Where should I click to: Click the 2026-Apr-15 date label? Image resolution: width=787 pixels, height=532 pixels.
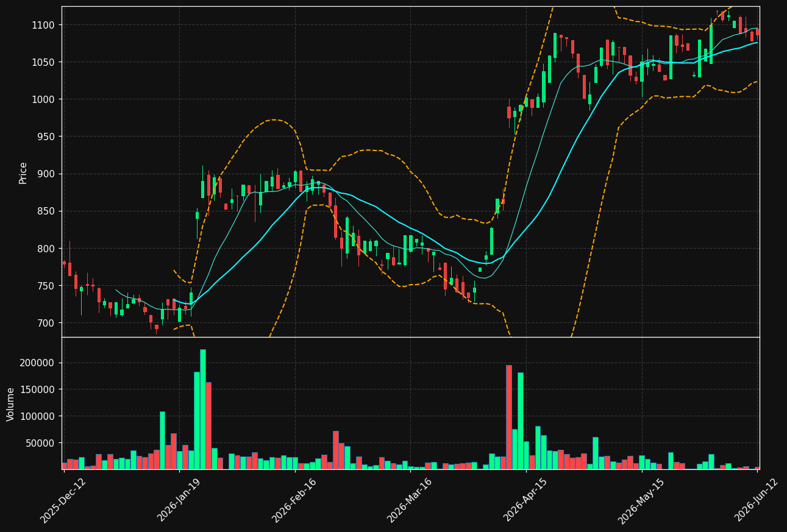click(x=525, y=500)
